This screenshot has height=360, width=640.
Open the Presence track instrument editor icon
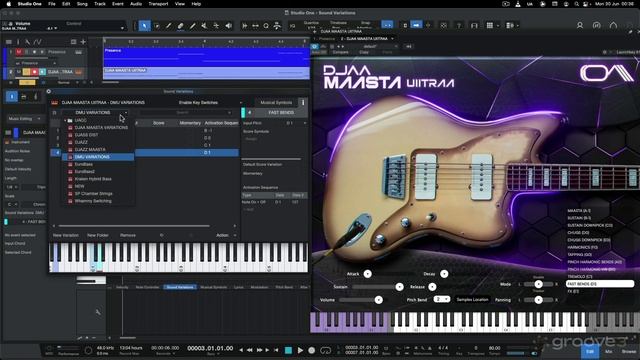point(78,52)
